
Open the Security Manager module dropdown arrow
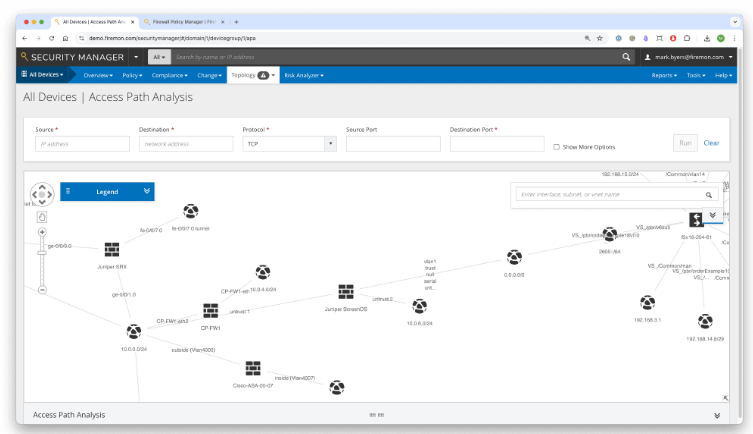pos(136,57)
